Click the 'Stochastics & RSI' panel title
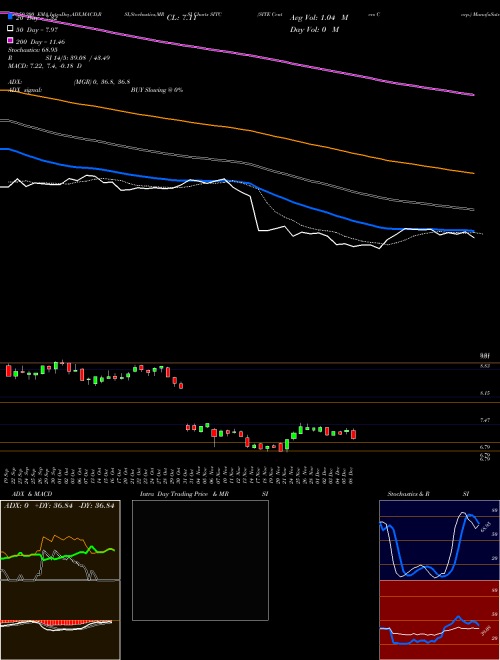Screen dimensions: 500x660 pos(428,494)
